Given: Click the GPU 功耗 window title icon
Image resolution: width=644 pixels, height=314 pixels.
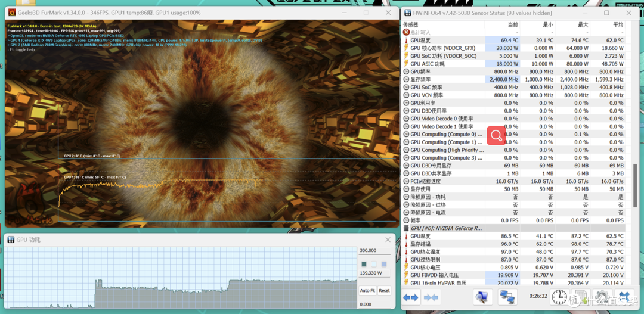Looking at the screenshot, I should tap(11, 240).
